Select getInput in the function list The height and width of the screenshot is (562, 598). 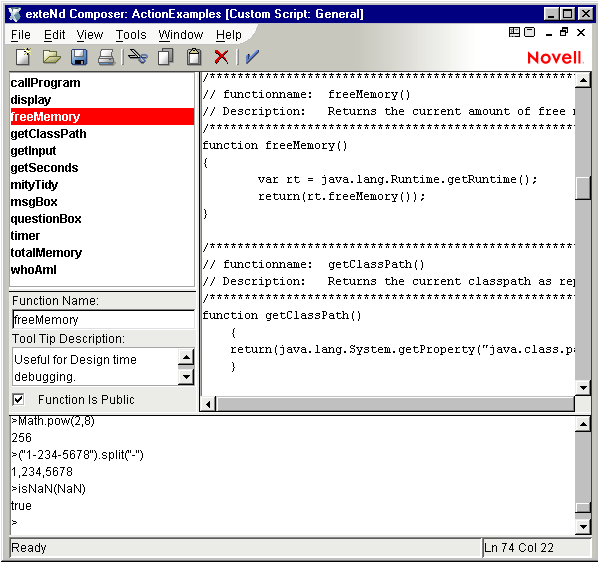(102, 151)
